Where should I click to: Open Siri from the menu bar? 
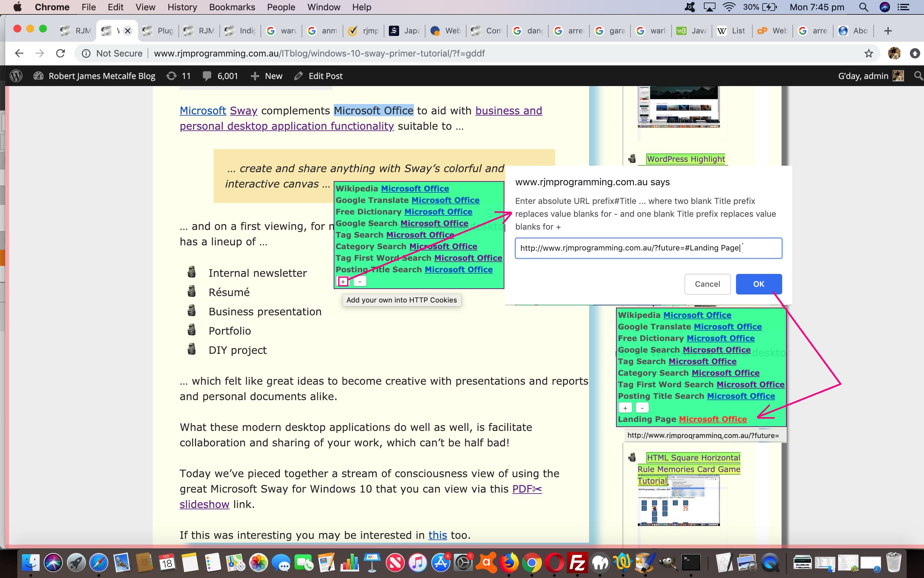[x=884, y=7]
